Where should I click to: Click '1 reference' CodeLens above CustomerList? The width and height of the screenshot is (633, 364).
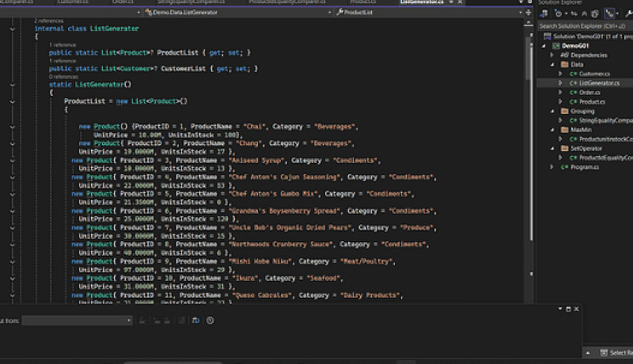point(63,61)
